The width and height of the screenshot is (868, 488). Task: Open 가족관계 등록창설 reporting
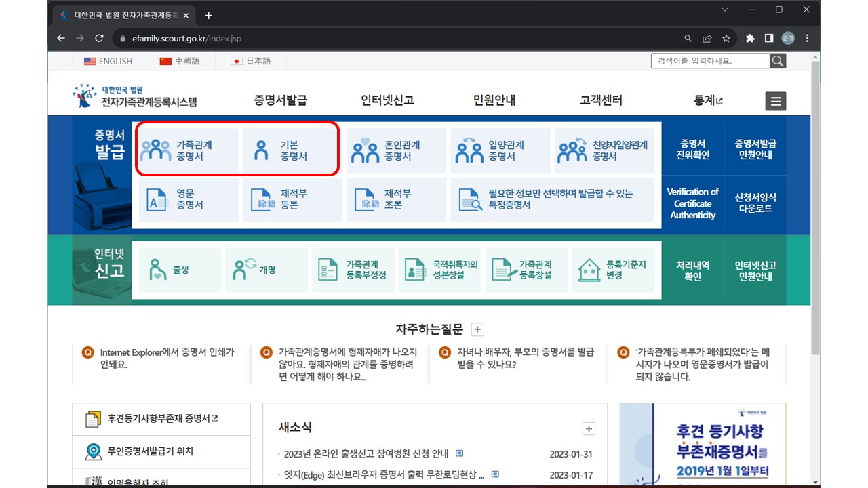(527, 269)
